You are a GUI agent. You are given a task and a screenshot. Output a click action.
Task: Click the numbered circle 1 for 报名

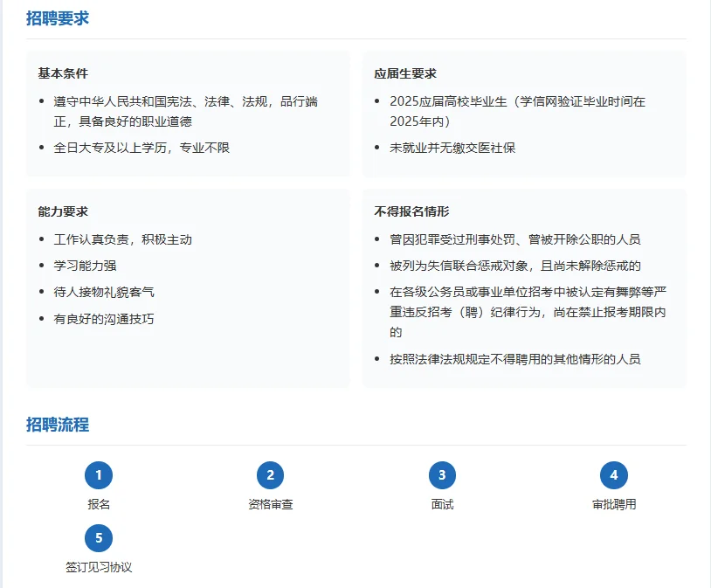[99, 474]
